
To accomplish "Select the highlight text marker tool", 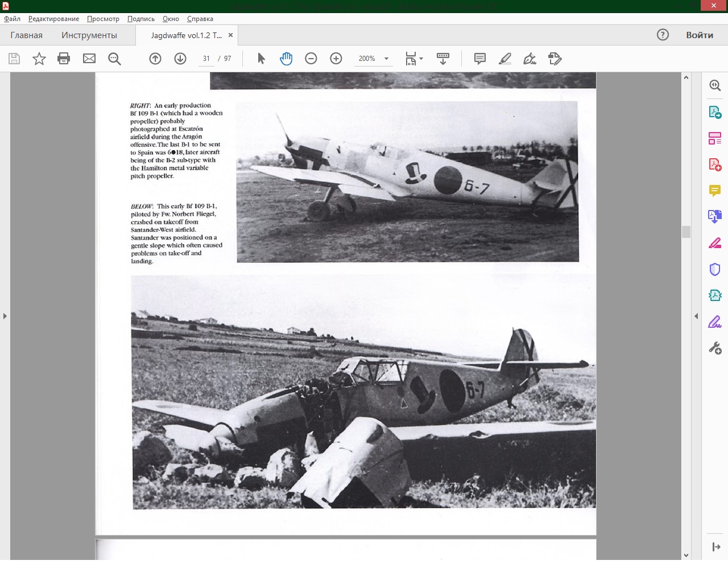I will 505,59.
